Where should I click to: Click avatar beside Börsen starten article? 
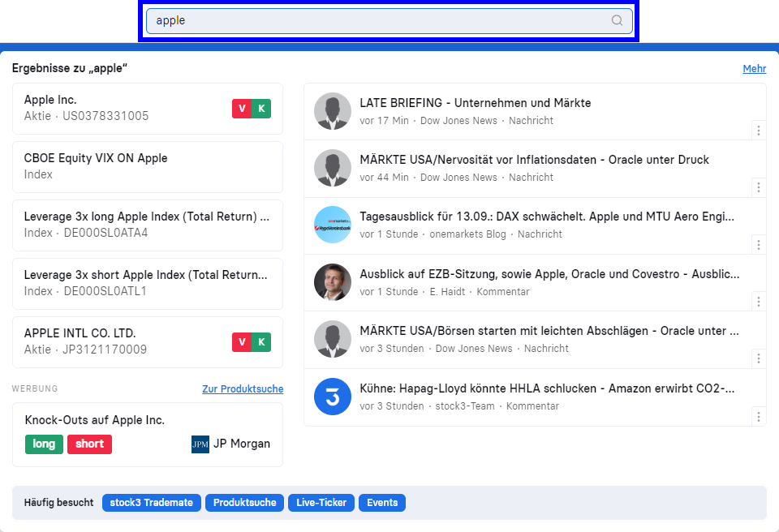pos(333,339)
